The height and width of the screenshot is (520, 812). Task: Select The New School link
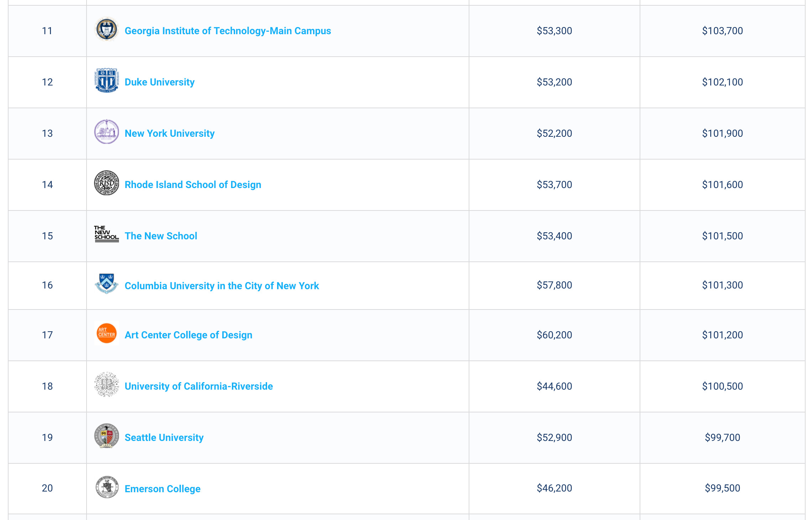click(x=161, y=236)
